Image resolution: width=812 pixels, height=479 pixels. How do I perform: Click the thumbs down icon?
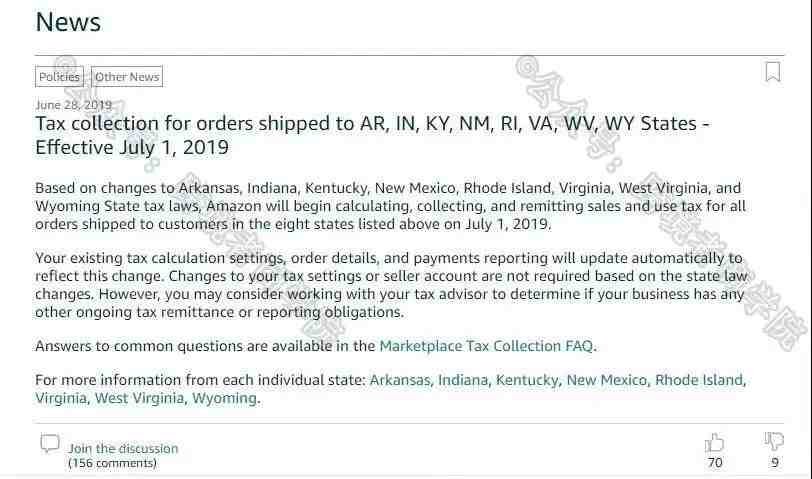pyautogui.click(x=774, y=442)
